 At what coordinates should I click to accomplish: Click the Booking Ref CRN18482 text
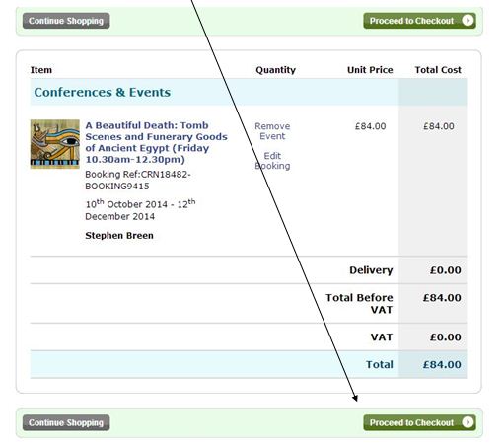coord(138,180)
